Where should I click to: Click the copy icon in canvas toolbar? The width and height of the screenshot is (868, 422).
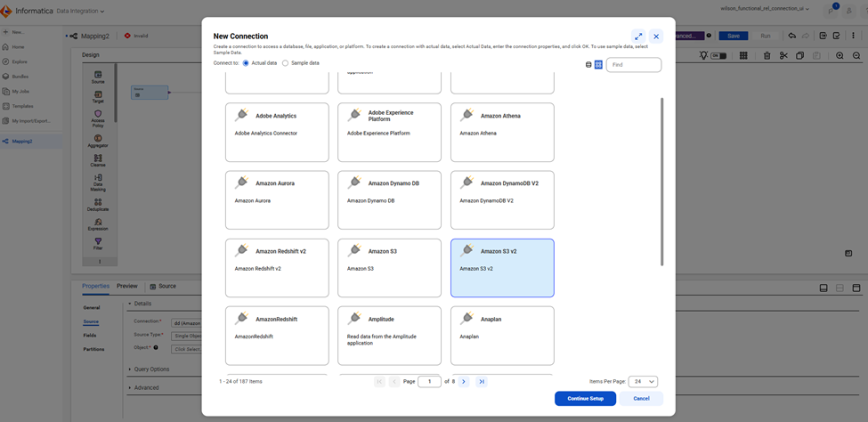800,55
